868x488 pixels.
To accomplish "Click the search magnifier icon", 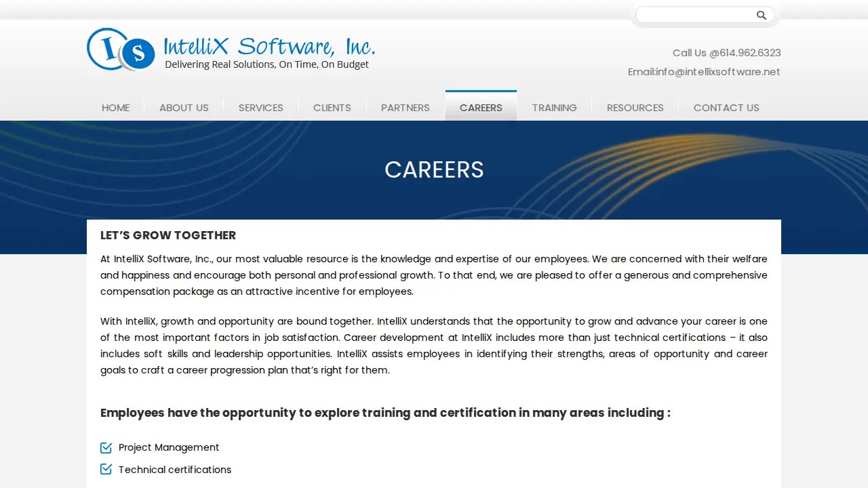I will tap(761, 15).
